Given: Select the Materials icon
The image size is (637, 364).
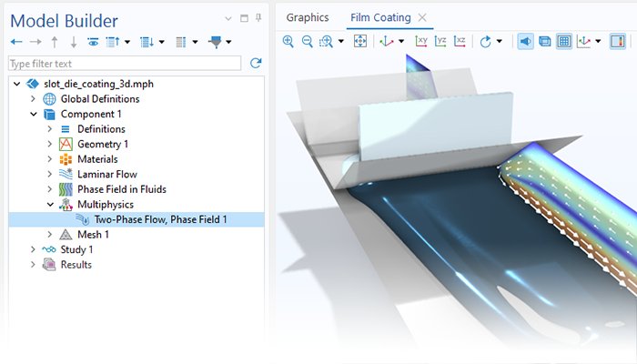Looking at the screenshot, I should click(66, 159).
